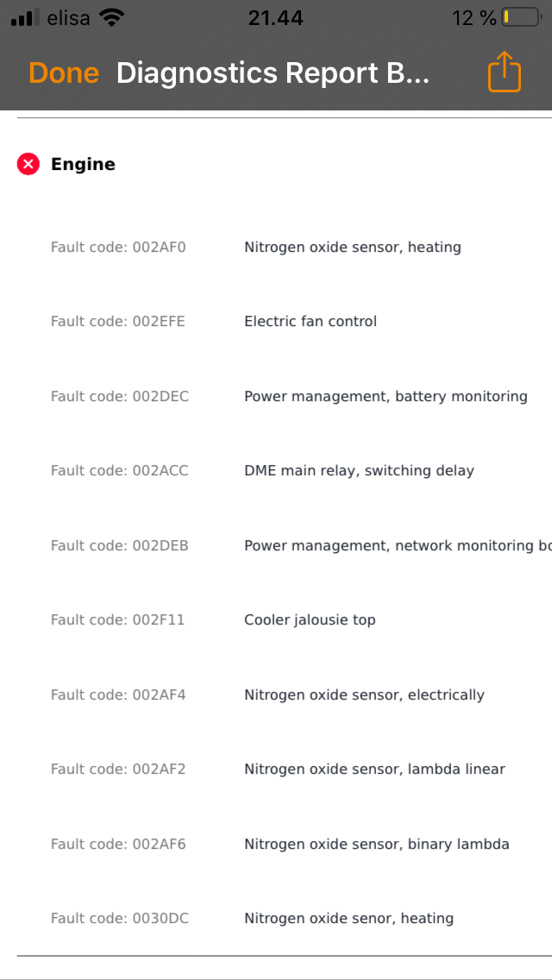Tap DME main relay, switching delay
Viewport: 552px width, 980px height.
pos(359,471)
